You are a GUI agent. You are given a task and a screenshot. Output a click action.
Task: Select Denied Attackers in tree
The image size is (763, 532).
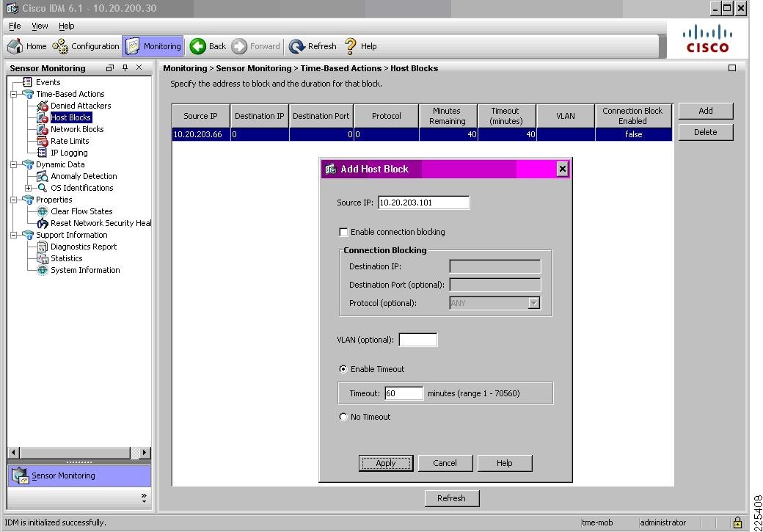(80, 106)
